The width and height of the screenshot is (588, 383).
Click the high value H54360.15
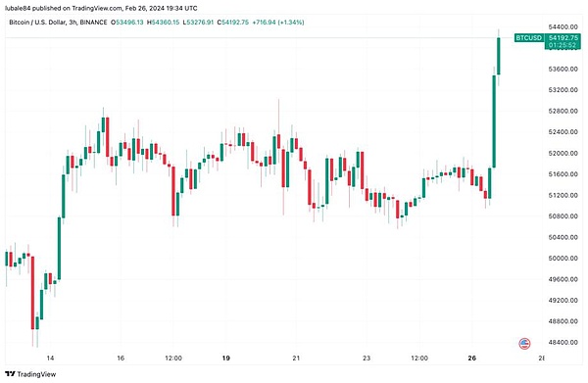click(x=163, y=23)
